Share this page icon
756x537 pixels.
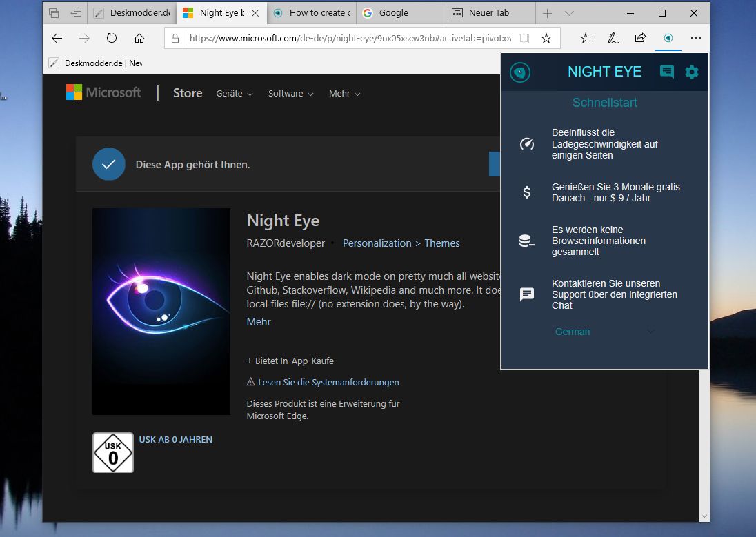tap(640, 38)
